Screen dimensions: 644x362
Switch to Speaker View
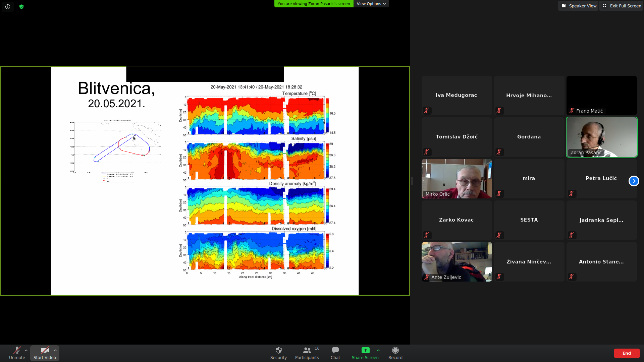579,6
